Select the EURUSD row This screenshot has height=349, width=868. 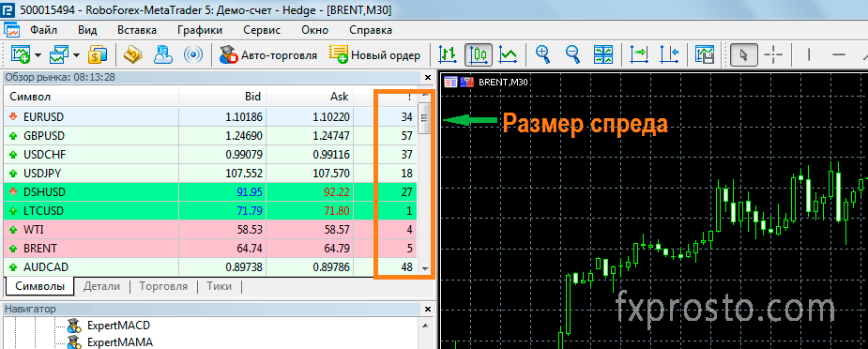[211, 116]
